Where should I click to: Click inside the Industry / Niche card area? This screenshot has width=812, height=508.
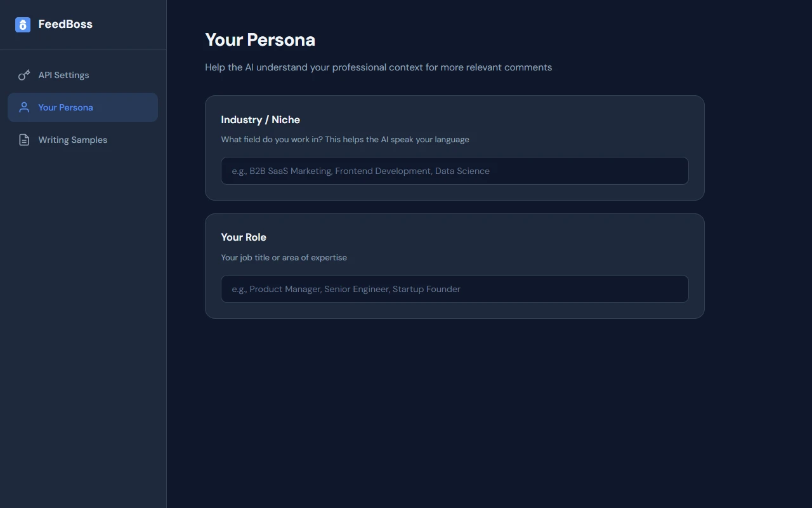click(x=454, y=147)
